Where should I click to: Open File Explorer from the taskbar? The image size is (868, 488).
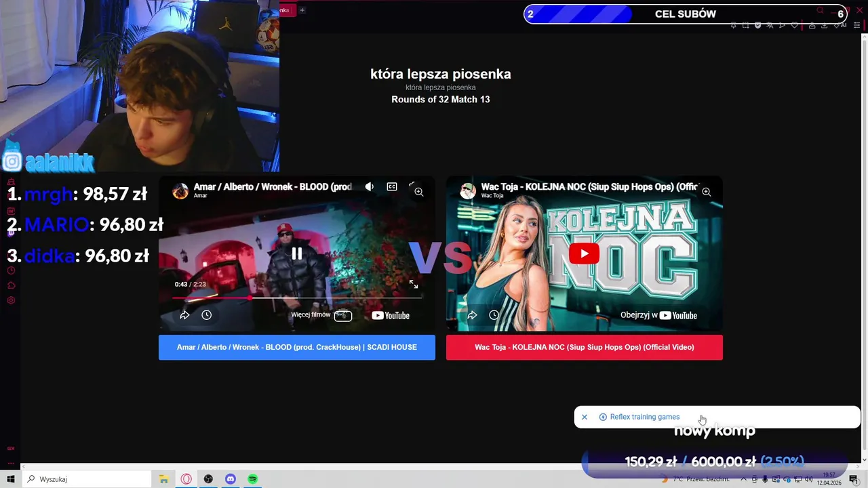coord(163,479)
